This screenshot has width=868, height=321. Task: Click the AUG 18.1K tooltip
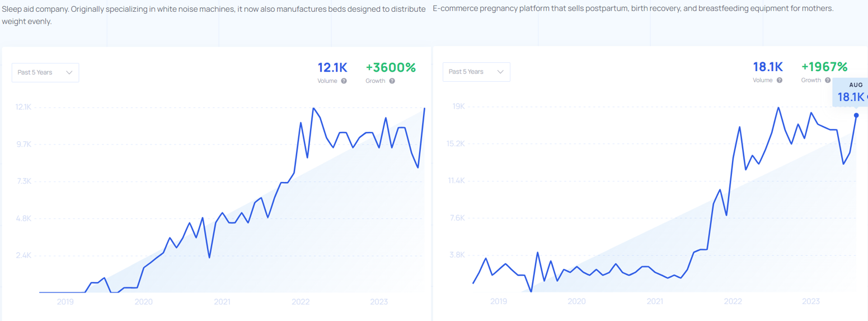point(851,92)
